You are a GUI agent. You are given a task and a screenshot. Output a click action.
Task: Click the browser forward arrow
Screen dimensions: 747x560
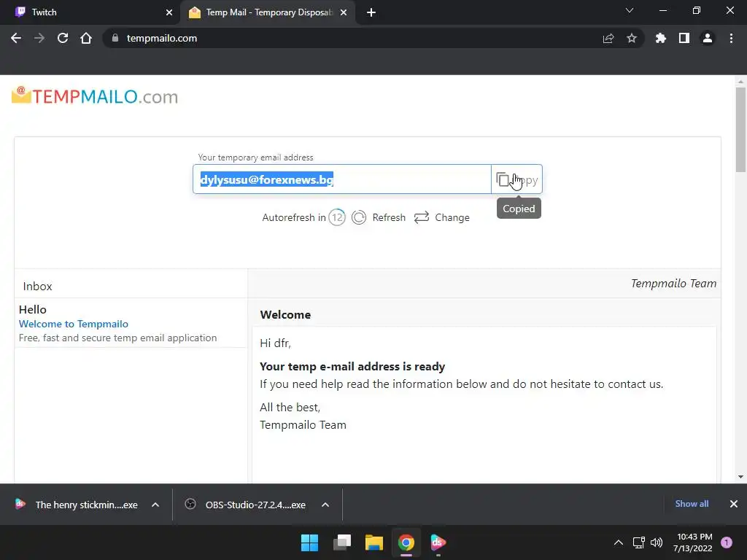(x=39, y=38)
